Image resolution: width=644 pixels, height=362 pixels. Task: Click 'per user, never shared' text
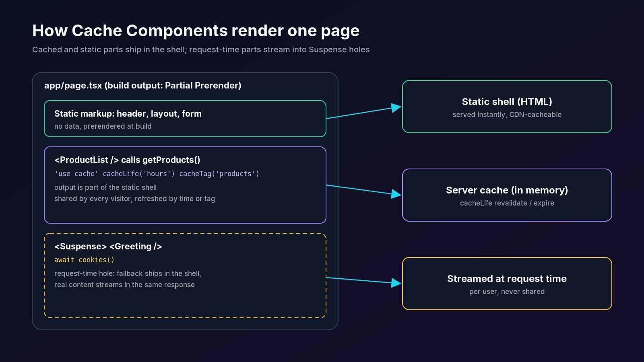pos(507,292)
